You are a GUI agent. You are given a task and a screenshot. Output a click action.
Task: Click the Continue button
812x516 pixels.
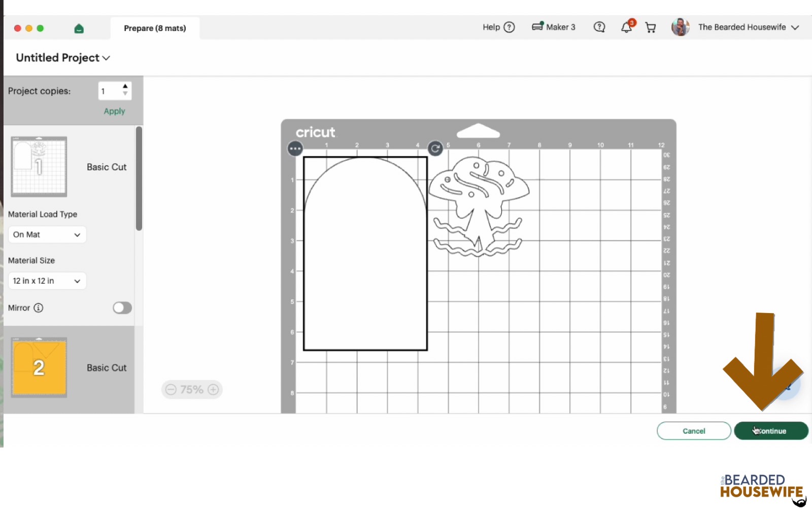click(x=771, y=431)
